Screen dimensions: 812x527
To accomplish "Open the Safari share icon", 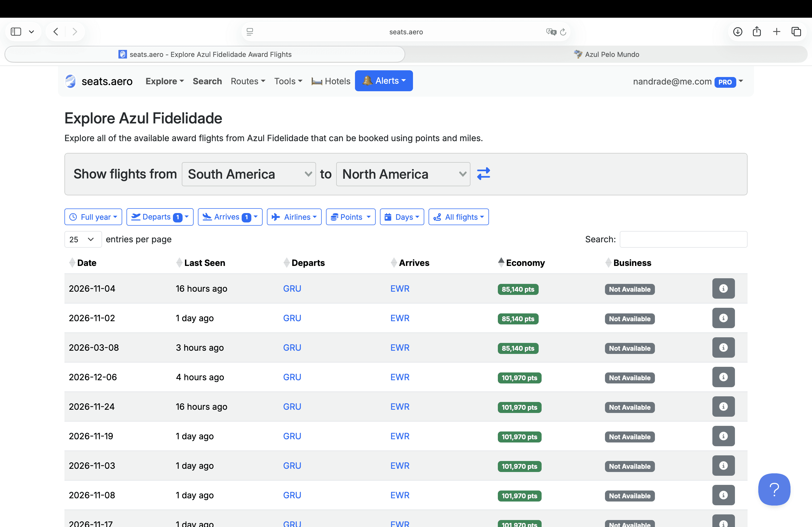I will pos(757,32).
